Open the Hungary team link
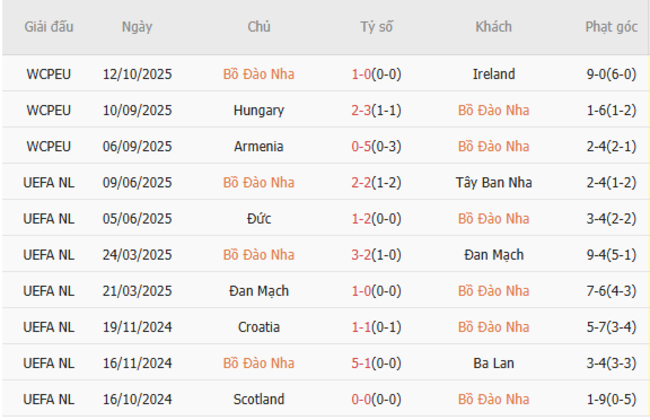The width and height of the screenshot is (650, 420). pos(258,110)
